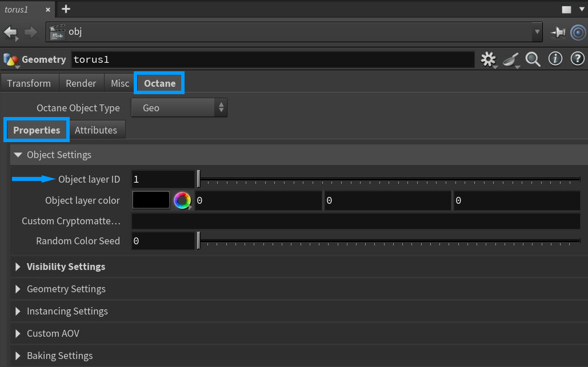Open Octane Object Type dropdown
The width and height of the screenshot is (588, 367).
click(179, 108)
